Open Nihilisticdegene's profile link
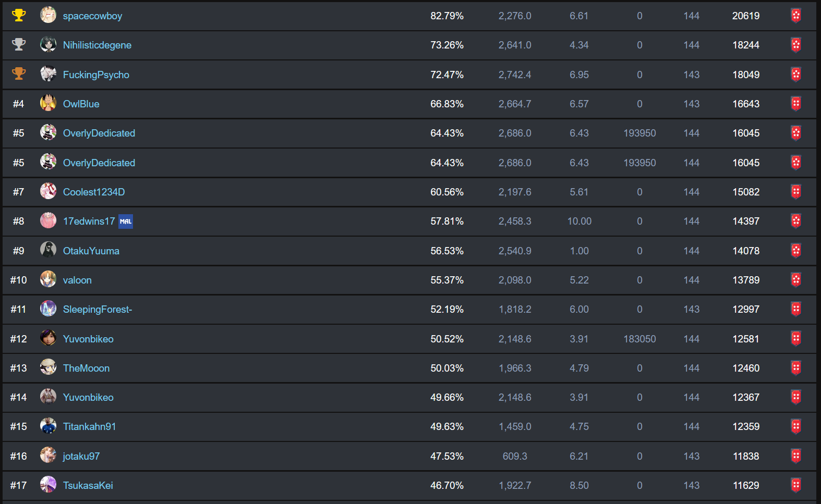This screenshot has width=821, height=504. (97, 45)
